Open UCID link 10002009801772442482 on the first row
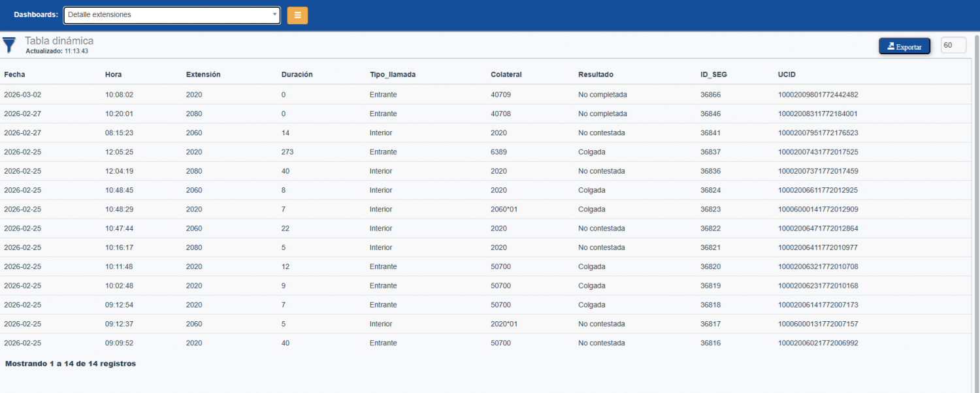 coord(817,95)
